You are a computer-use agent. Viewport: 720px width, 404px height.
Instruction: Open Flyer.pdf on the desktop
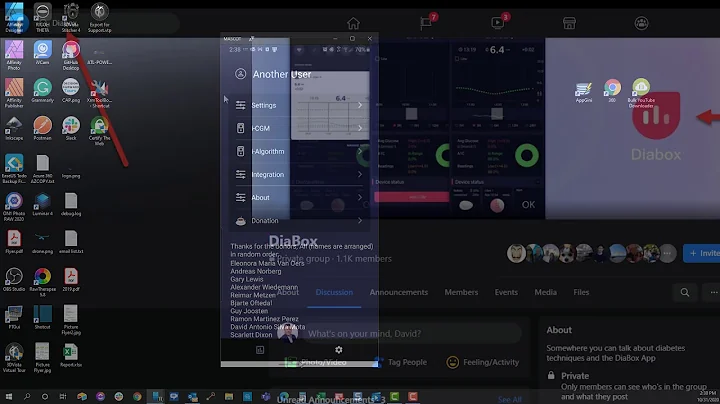14,242
